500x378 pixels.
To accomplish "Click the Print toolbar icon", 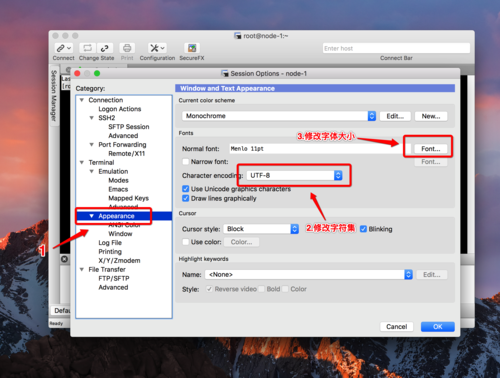I will pyautogui.click(x=127, y=48).
